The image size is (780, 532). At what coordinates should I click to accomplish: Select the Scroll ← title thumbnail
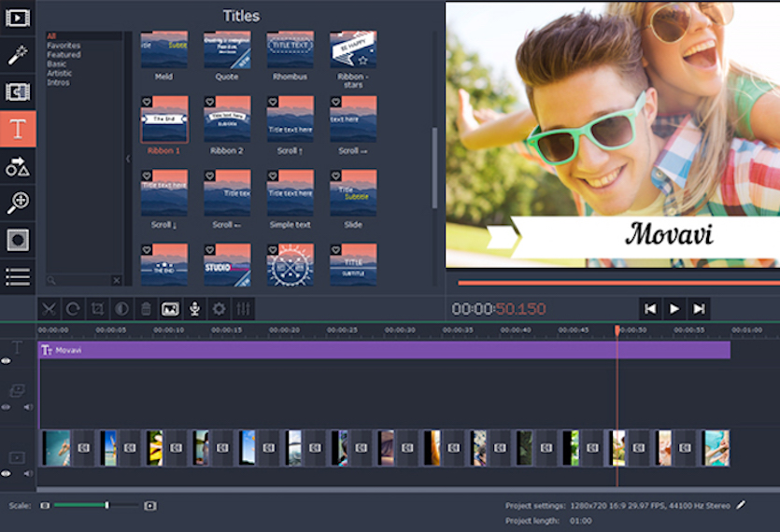(227, 193)
